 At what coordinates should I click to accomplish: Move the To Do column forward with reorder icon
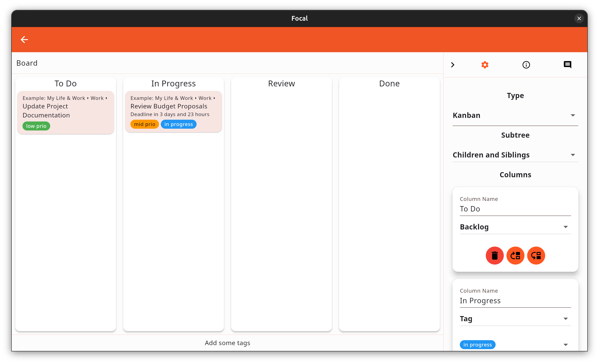515,255
